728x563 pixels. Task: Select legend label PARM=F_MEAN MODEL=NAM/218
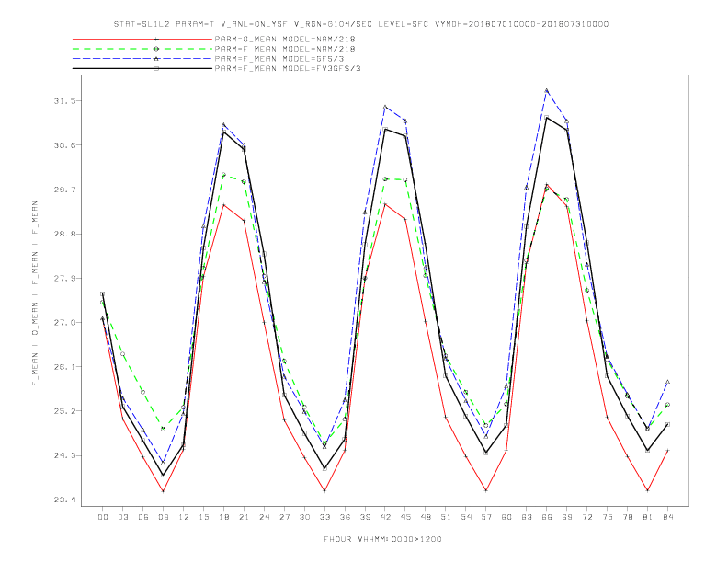[285, 49]
